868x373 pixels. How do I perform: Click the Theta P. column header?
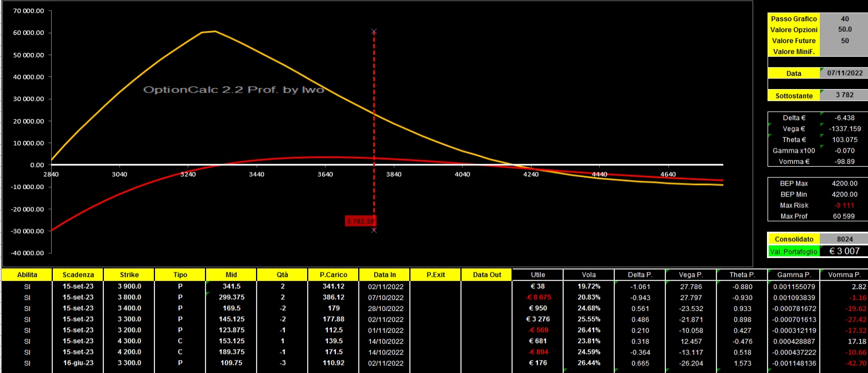742,275
